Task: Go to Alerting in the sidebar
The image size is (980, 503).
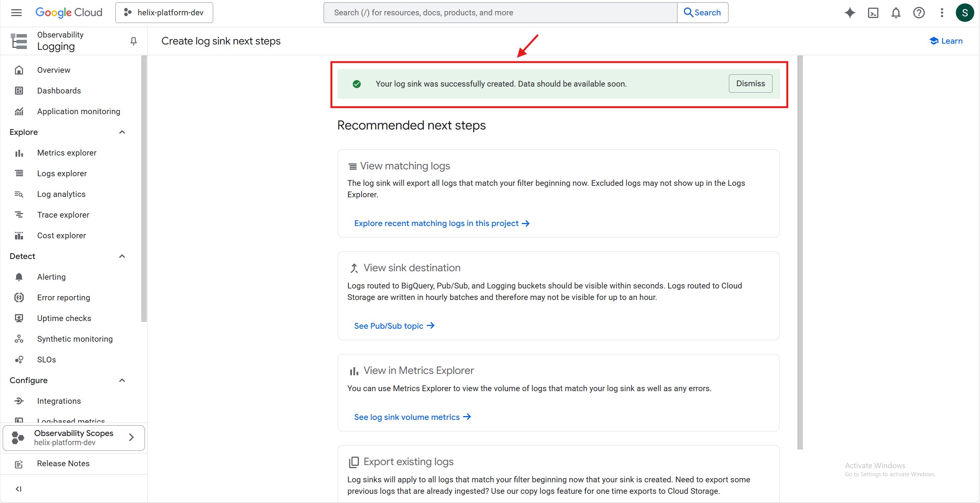Action: click(51, 277)
